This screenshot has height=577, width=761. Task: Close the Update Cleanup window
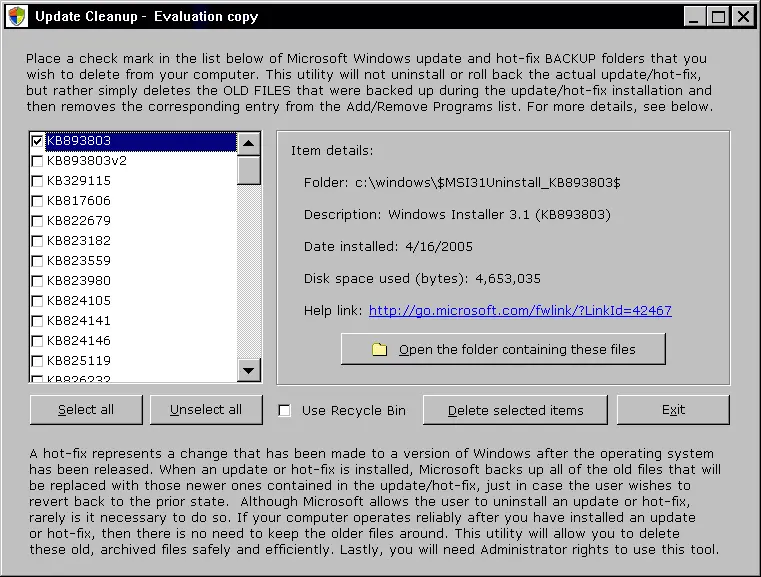click(x=743, y=16)
